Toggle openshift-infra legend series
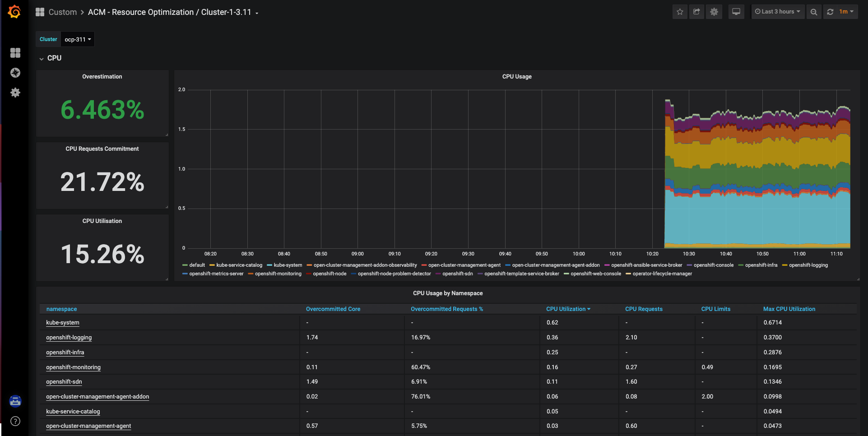Viewport: 868px width, 436px height. coord(761,265)
